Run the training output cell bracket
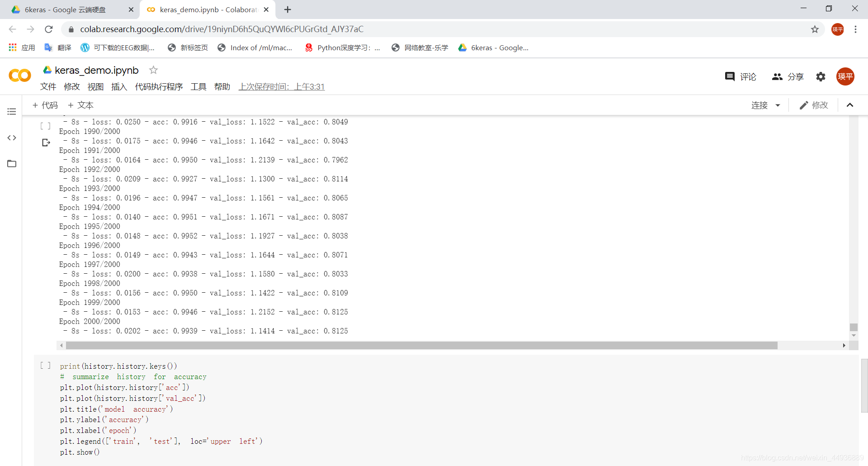868x466 pixels. point(45,126)
